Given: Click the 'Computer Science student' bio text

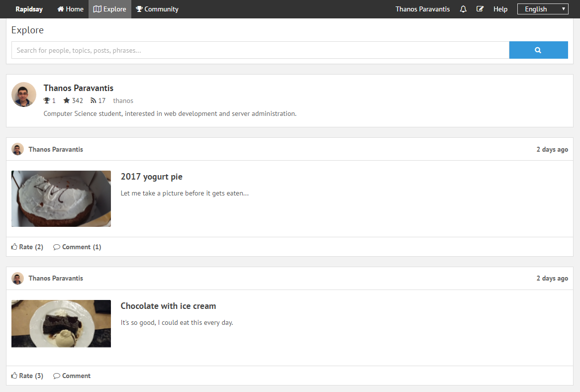Looking at the screenshot, I should point(170,113).
